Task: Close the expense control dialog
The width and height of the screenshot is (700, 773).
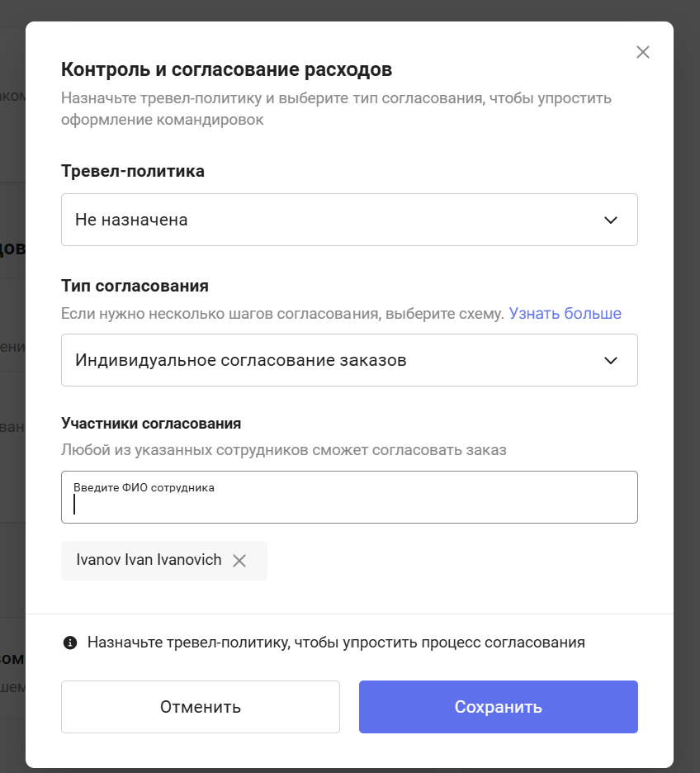Action: click(x=642, y=52)
